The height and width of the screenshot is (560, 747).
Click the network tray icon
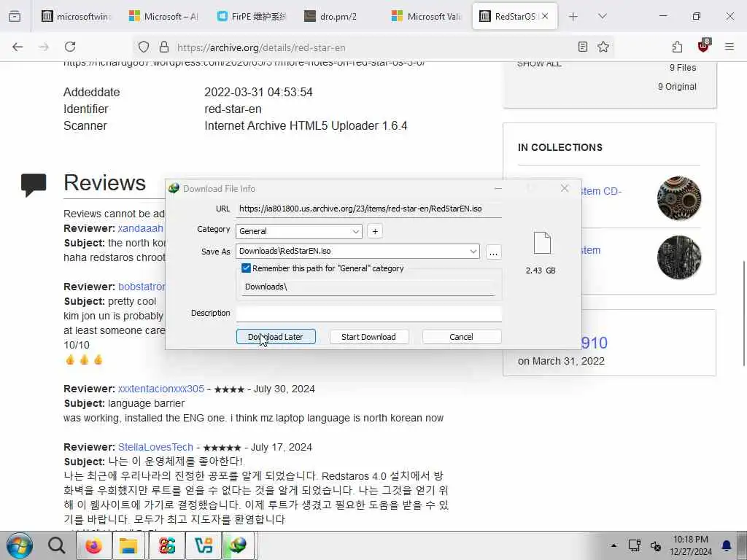point(634,545)
